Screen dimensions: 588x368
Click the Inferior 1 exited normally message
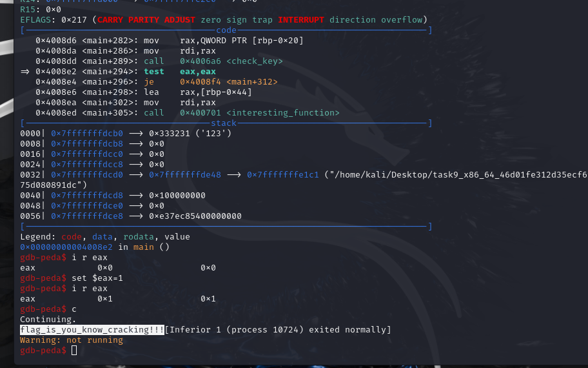[278, 330]
